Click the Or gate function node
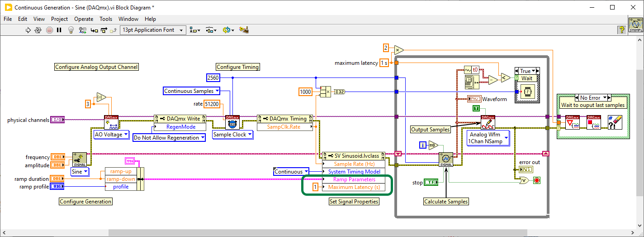Viewport: 644px width, 237px height. tap(525, 180)
